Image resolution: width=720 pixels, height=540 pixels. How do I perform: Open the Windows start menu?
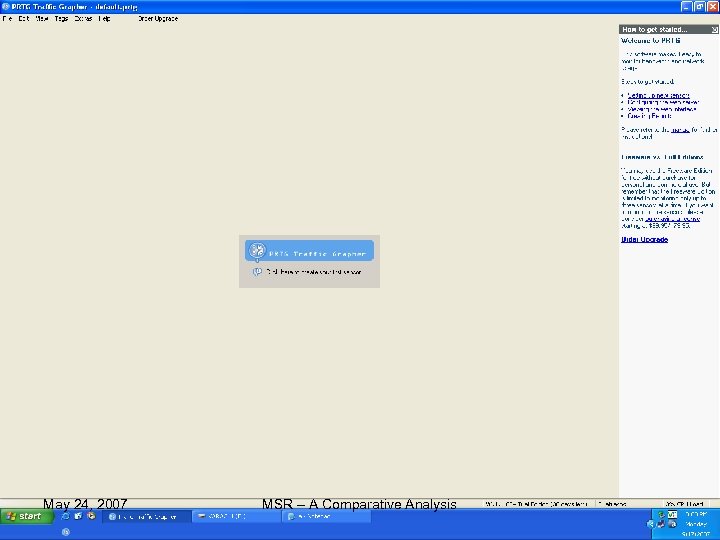click(27, 516)
